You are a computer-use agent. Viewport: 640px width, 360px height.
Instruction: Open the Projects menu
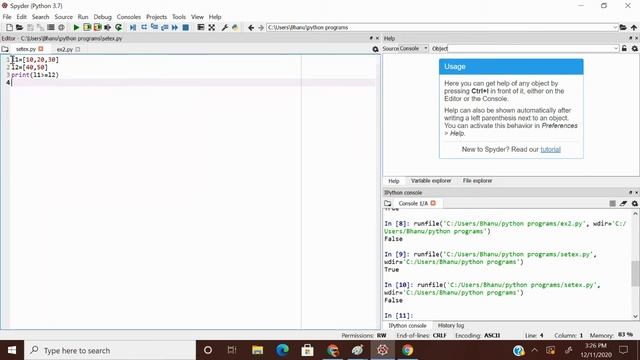point(156,17)
